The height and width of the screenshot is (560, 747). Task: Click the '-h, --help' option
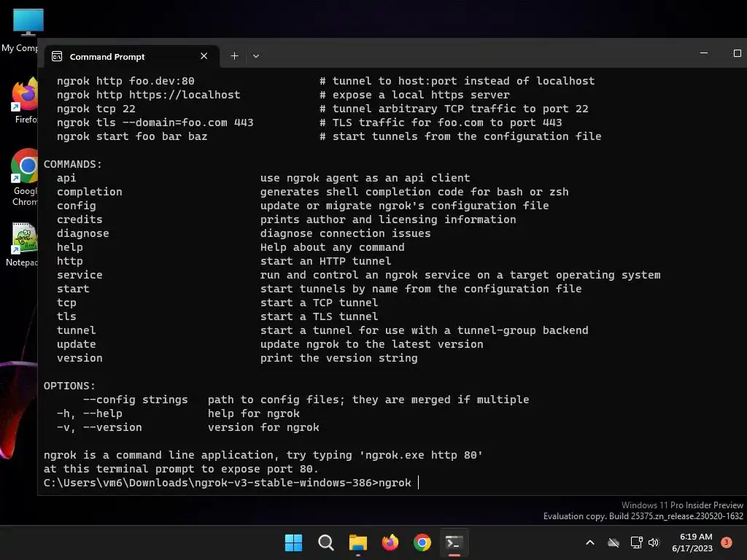(x=90, y=413)
